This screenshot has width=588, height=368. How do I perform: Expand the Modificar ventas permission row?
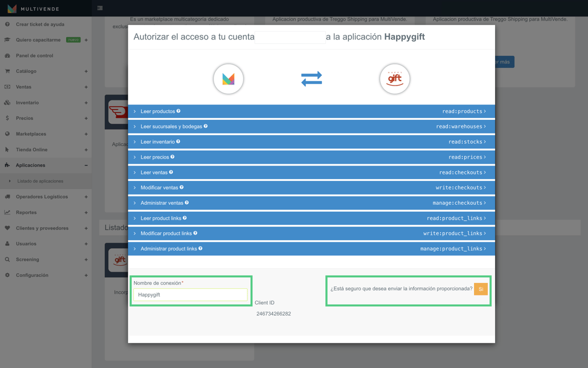pos(311,187)
